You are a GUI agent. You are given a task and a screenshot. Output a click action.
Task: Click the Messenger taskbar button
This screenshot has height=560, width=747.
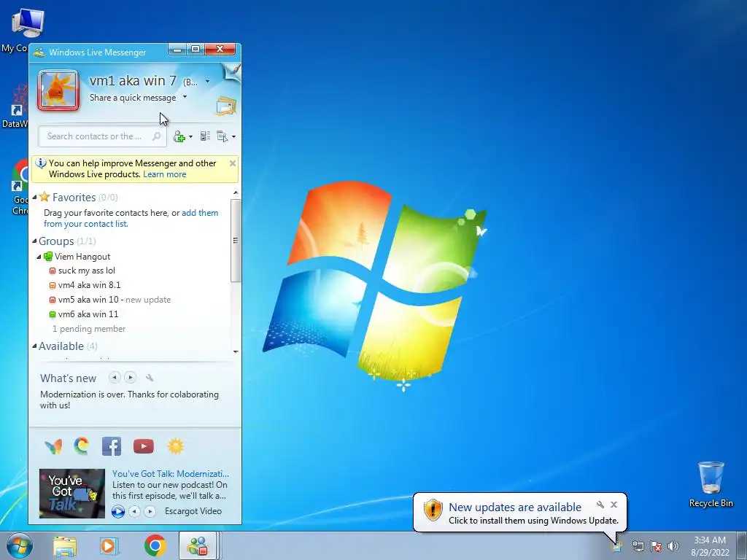click(198, 545)
